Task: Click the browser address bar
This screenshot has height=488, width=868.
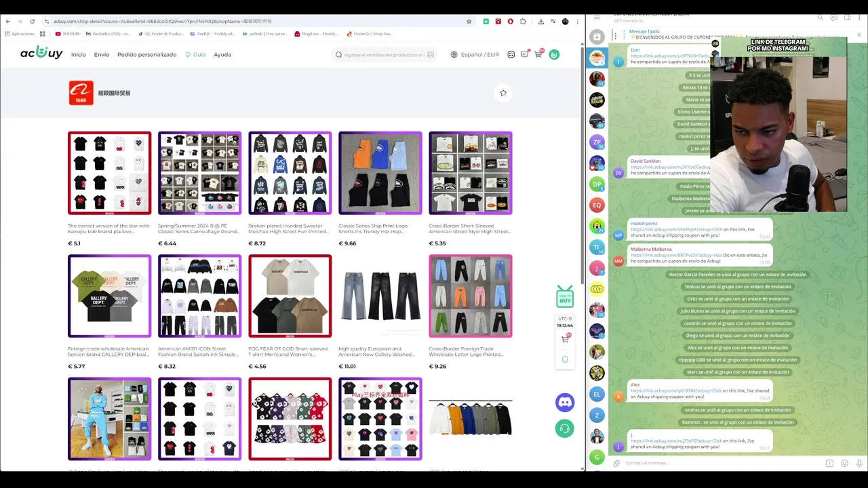Action: [259, 21]
